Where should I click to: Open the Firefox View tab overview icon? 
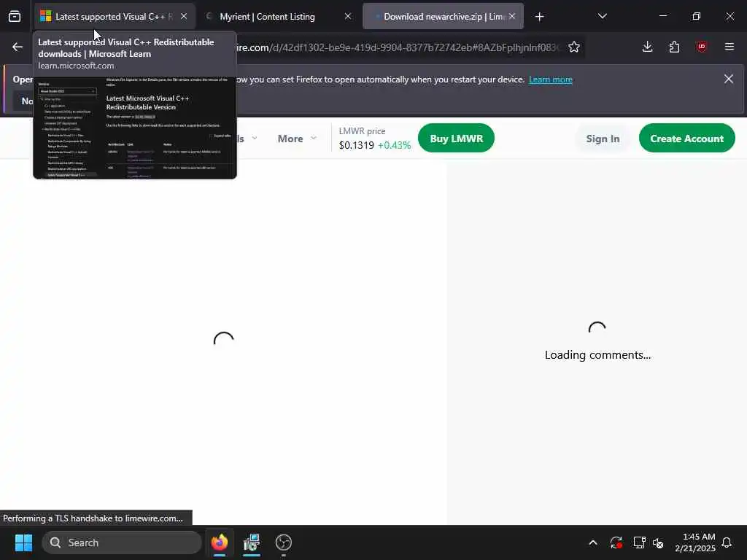[15, 17]
